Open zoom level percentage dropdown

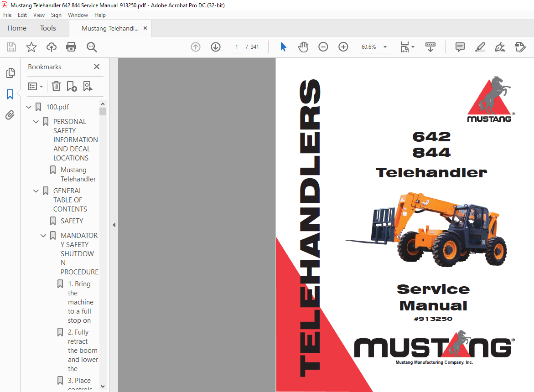385,47
